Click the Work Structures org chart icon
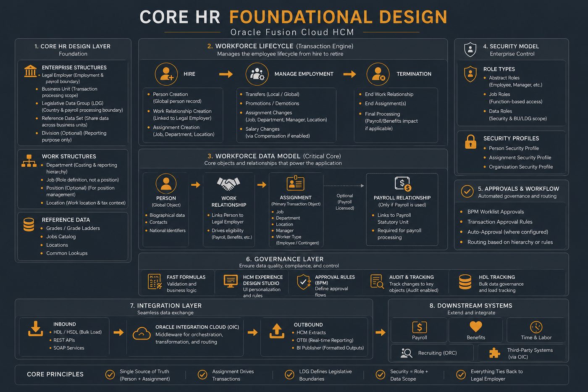 pyautogui.click(x=29, y=161)
